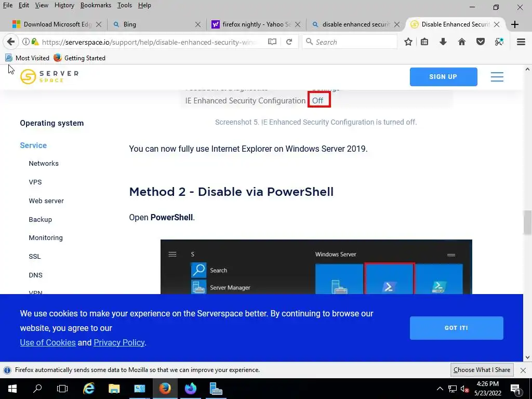Viewport: 532px width, 399px height.
Task: Click in the URL address bar
Action: coord(149,42)
